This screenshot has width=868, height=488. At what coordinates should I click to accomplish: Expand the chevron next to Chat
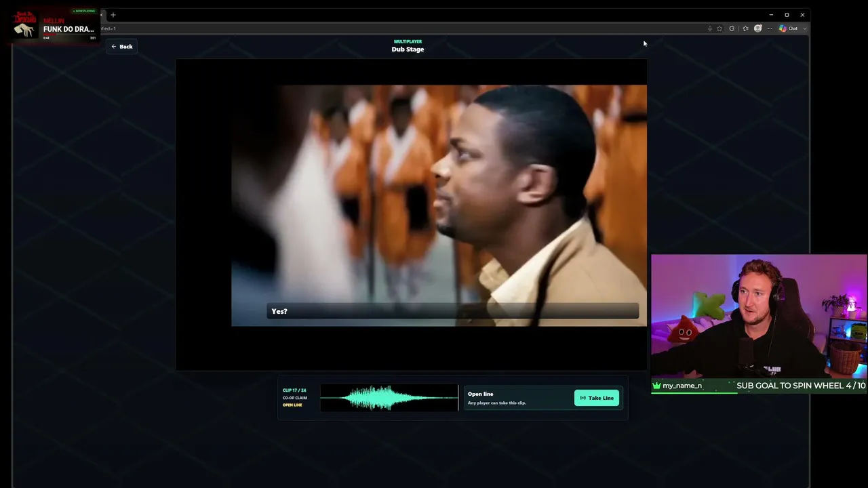(x=805, y=28)
